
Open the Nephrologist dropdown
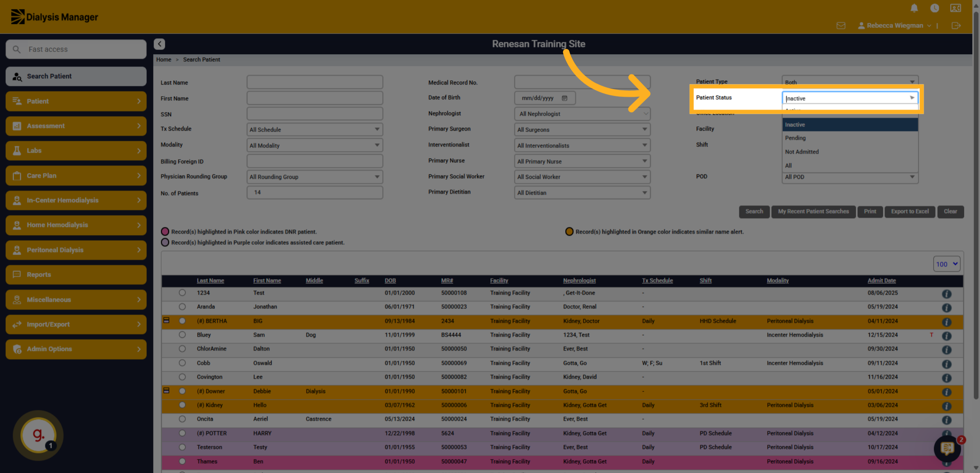(x=582, y=114)
